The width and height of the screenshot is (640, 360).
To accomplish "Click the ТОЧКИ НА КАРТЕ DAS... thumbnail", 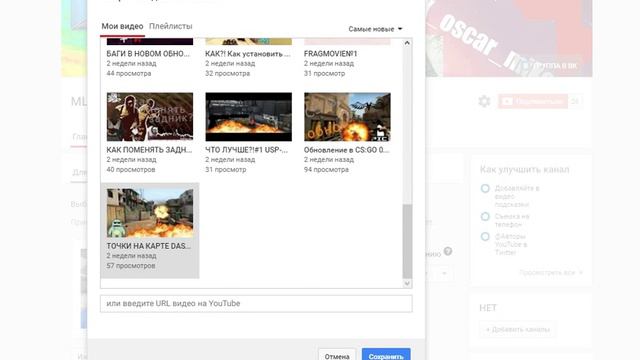I will (150, 213).
